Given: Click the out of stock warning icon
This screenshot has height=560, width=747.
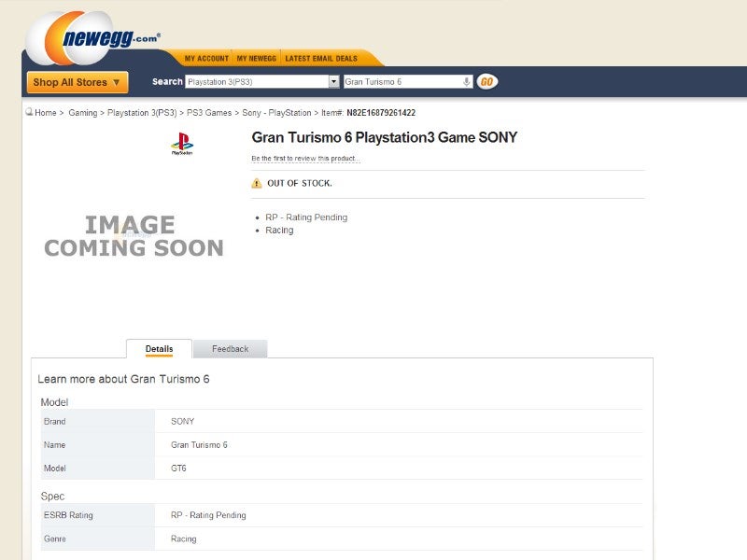Looking at the screenshot, I should tap(257, 183).
